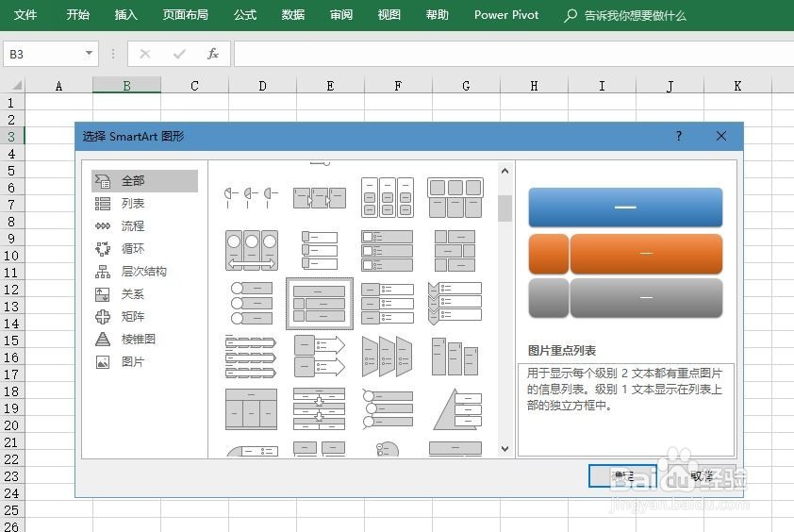
Task: Switch to the Power Pivot tab
Action: click(x=506, y=15)
